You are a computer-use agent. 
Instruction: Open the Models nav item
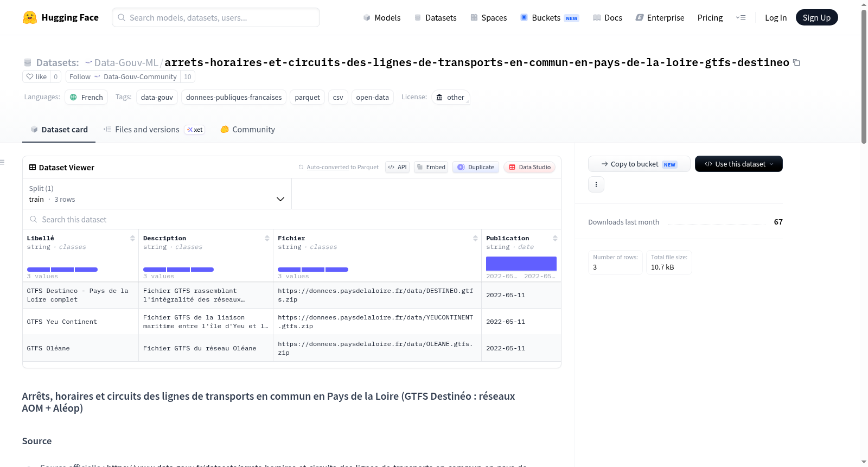coord(382,17)
